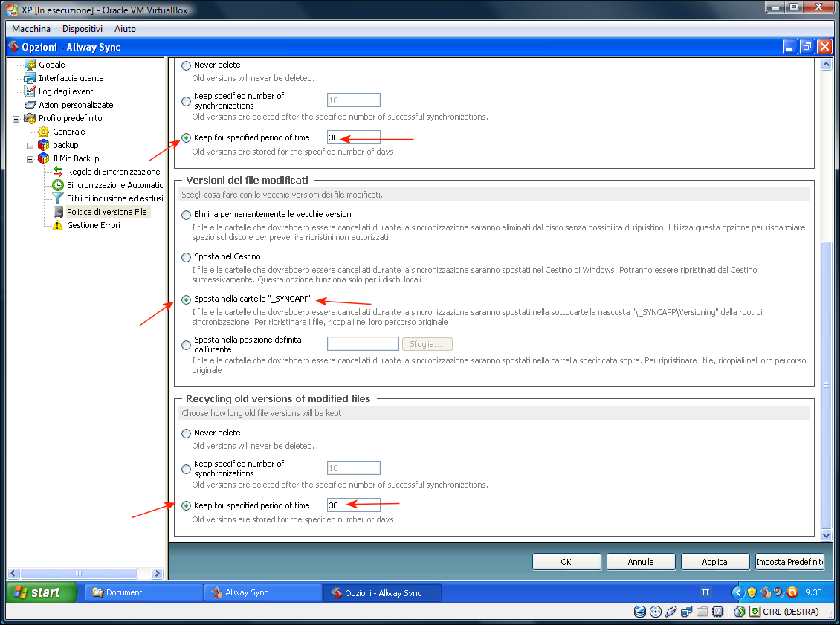Confirm with the OK button
The width and height of the screenshot is (840, 625).
566,562
